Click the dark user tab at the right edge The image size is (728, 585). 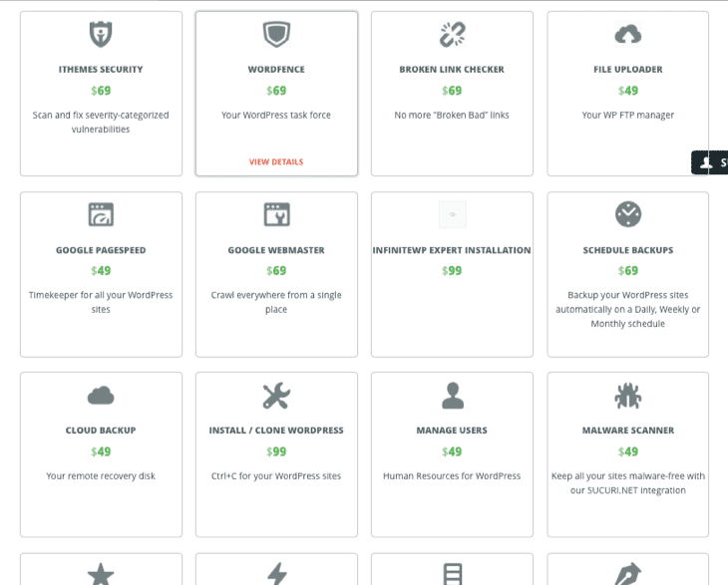[x=709, y=162]
